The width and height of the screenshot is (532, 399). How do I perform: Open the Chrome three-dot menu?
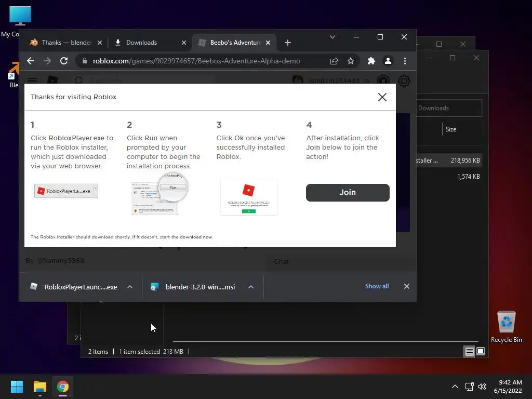pos(405,61)
